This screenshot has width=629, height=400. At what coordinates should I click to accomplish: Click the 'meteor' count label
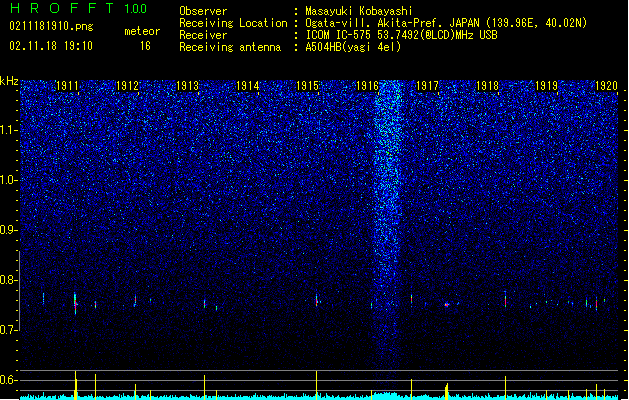click(142, 31)
